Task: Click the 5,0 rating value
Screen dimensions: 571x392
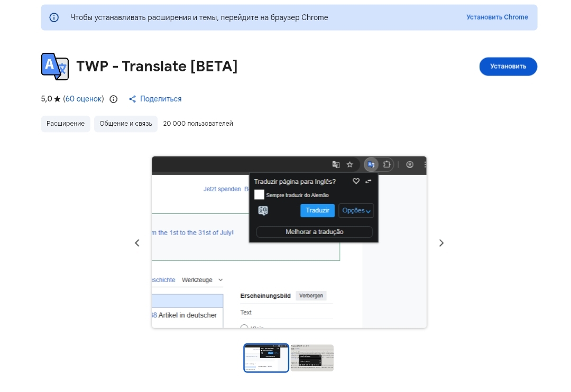Action: [47, 99]
